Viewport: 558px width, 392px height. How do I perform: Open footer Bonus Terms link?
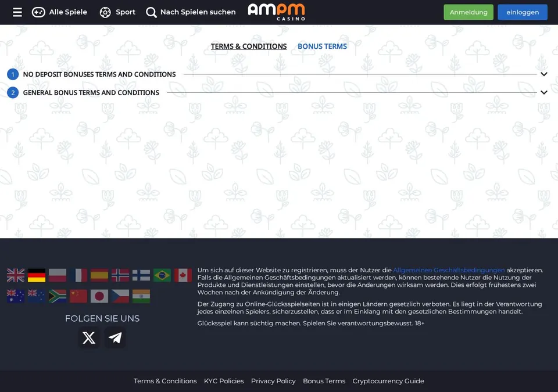[x=324, y=381]
